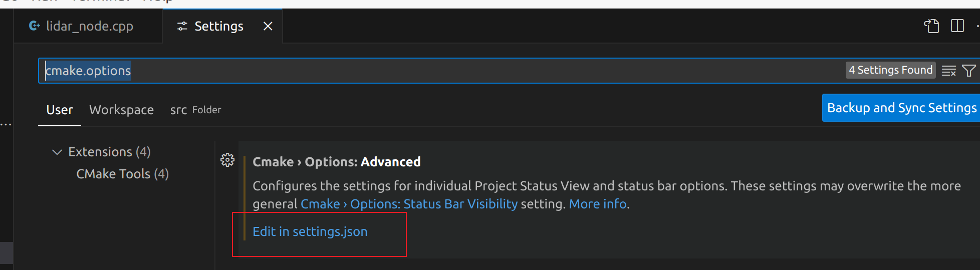Click Backup and Sync Settings button
Screen dimensions: 980x270
pos(901,108)
